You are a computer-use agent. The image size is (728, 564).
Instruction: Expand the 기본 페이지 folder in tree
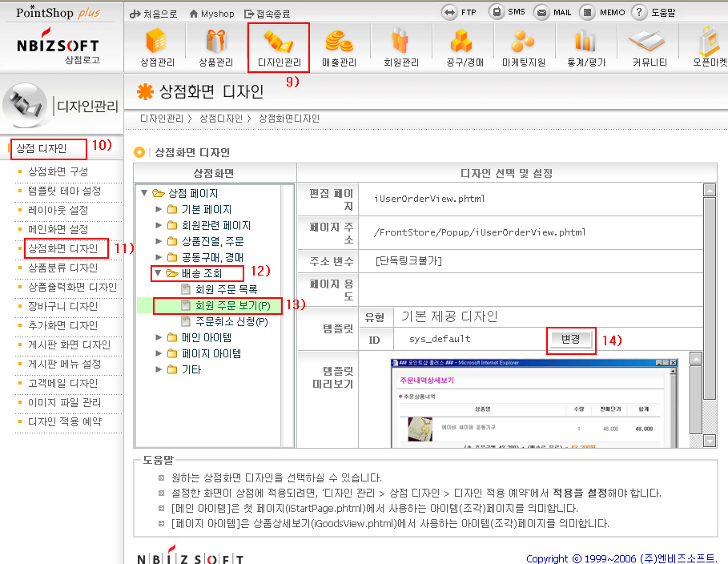coord(159,210)
